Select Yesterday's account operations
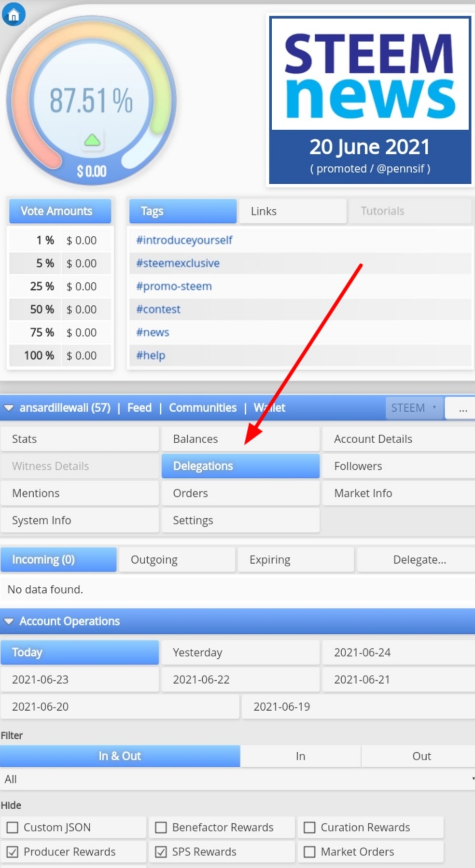 pos(240,652)
